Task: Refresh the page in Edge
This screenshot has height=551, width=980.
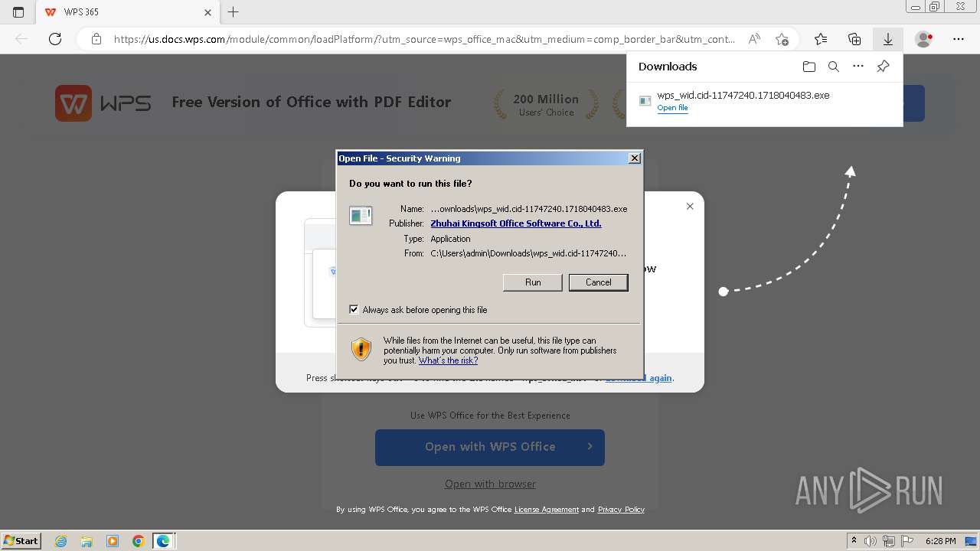Action: click(x=55, y=39)
